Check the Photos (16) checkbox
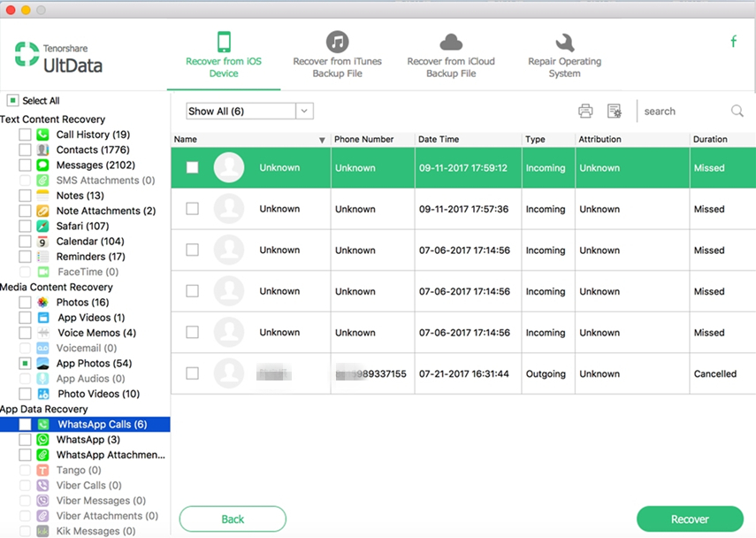756x538 pixels. point(25,303)
